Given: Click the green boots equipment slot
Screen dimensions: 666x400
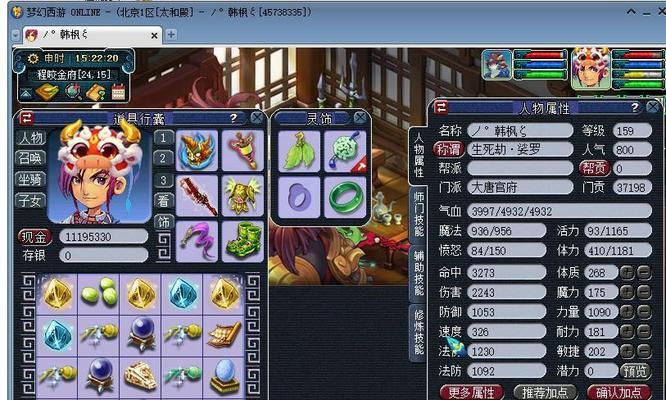Looking at the screenshot, I should (x=243, y=242).
